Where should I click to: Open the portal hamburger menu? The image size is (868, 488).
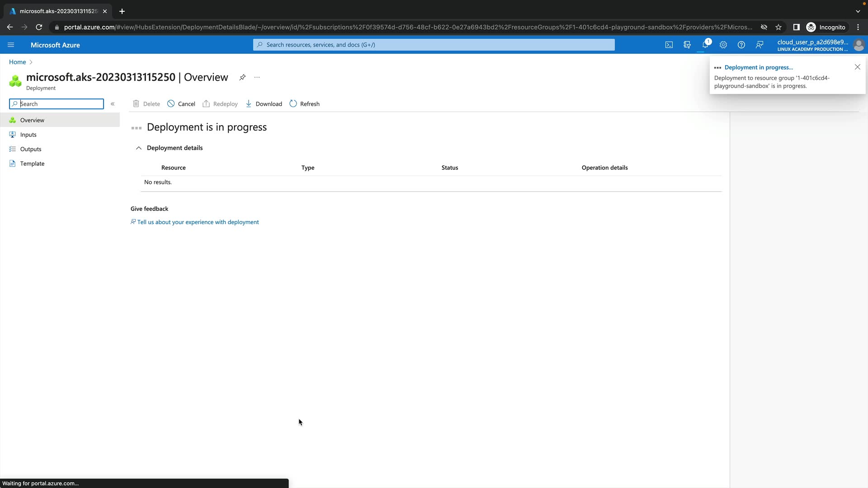pos(11,45)
